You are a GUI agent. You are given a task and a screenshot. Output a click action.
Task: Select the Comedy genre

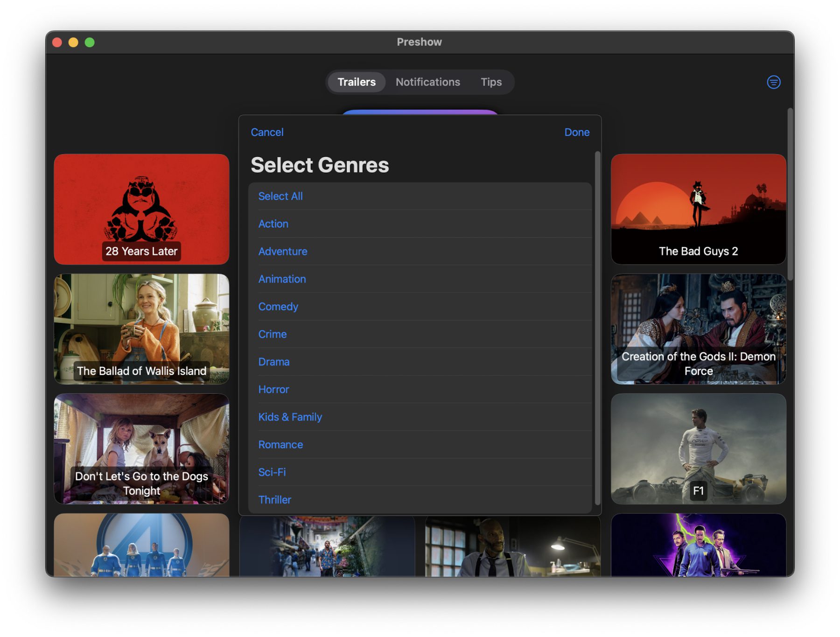click(x=278, y=307)
